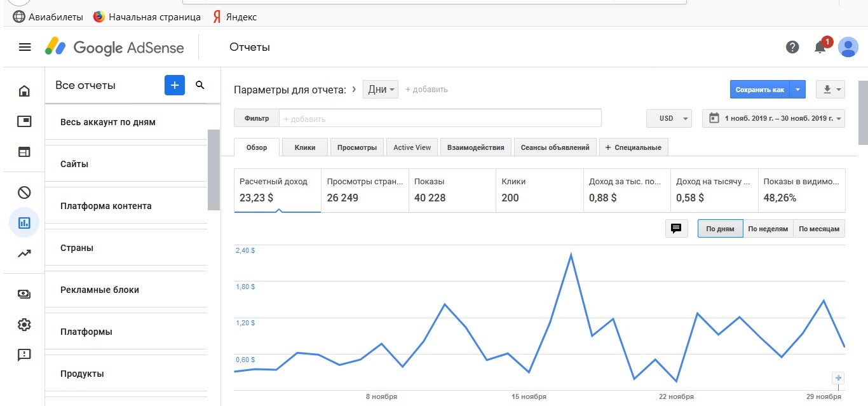
Task: Select the Взаимодействия tab
Action: point(475,147)
